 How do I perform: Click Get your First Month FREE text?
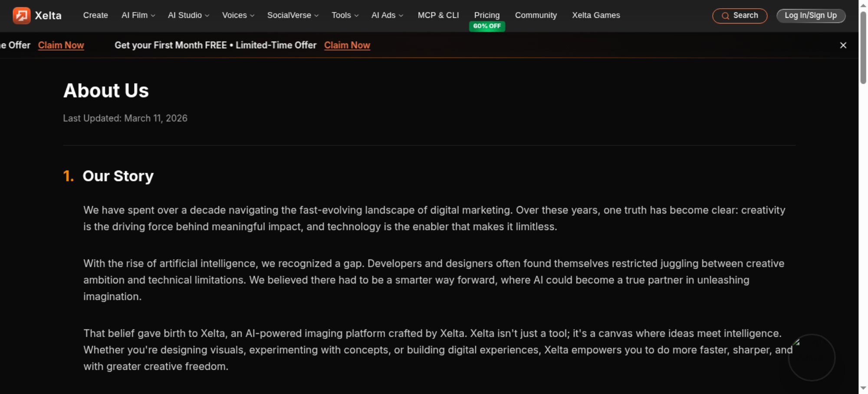(171, 45)
